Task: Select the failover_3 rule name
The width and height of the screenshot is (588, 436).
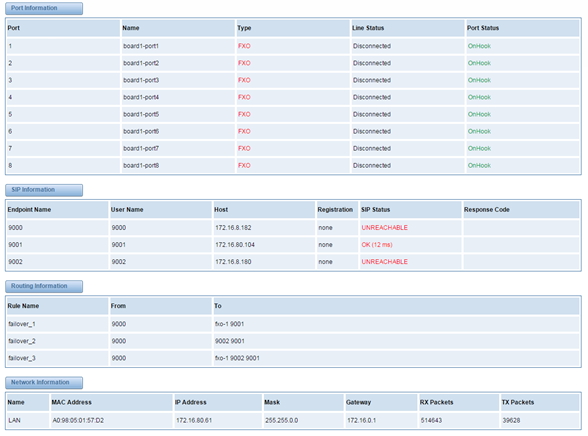Action: tap(22, 358)
